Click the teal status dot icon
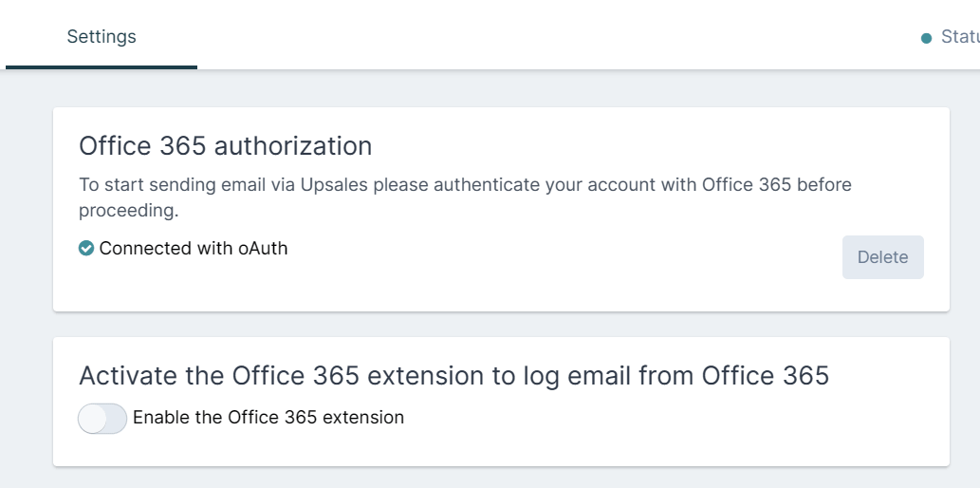 tap(926, 38)
